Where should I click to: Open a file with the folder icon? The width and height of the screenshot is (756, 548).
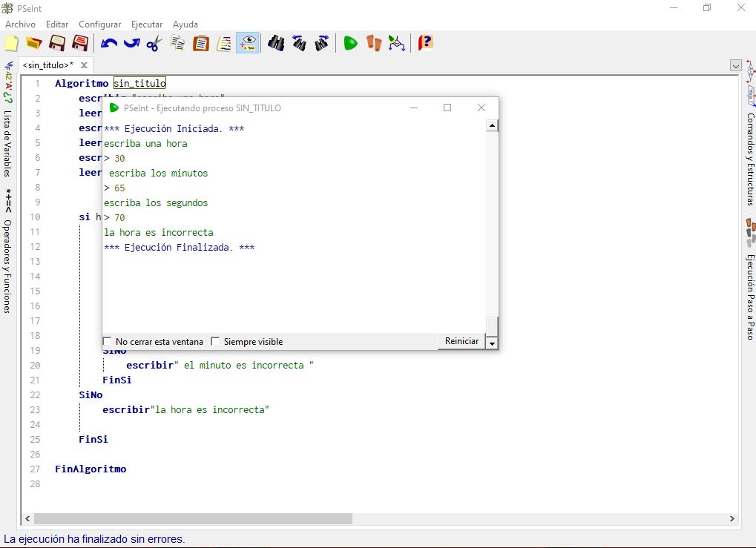coord(33,43)
